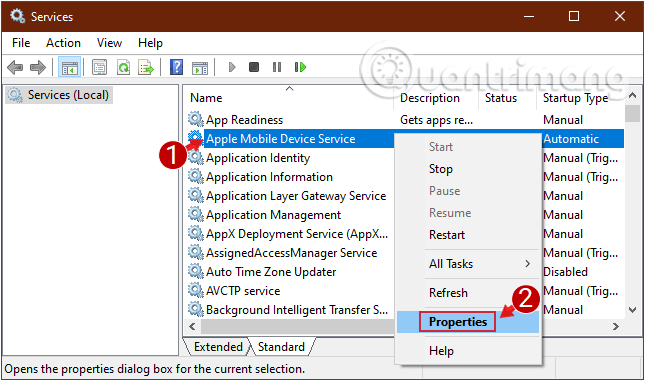The width and height of the screenshot is (645, 381).
Task: Click the Forward arrow toolbar icon
Action: coord(38,67)
